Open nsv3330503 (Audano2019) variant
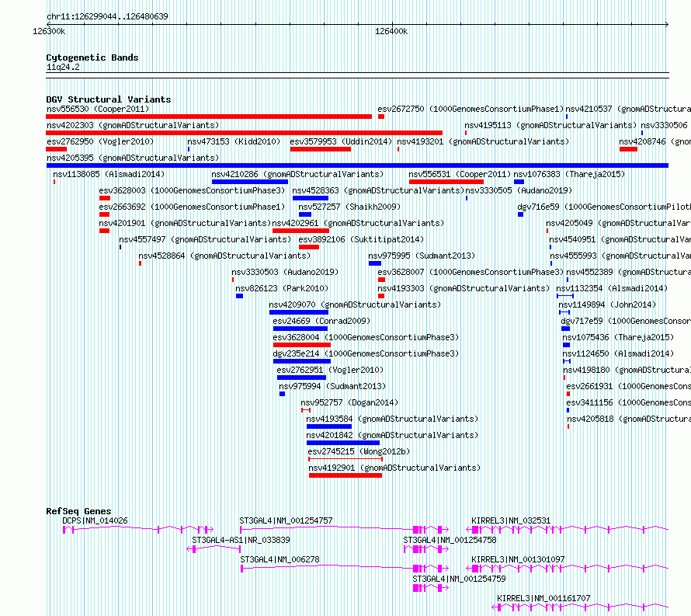This screenshot has width=691, height=616. coord(285,272)
